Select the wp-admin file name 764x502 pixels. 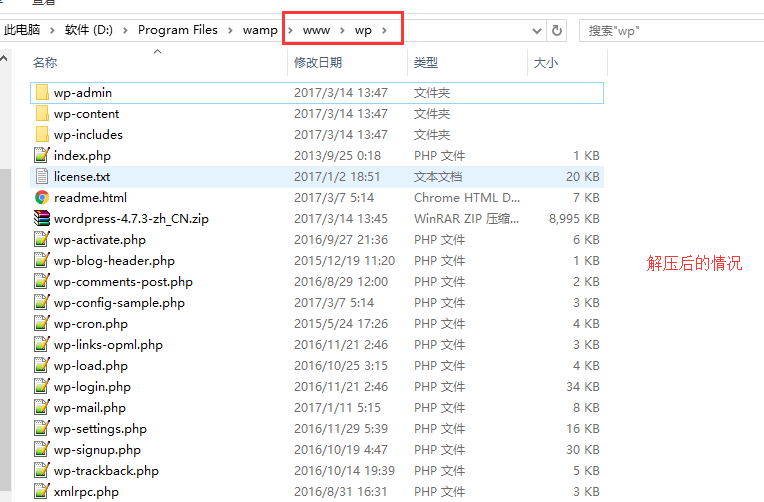coord(83,93)
